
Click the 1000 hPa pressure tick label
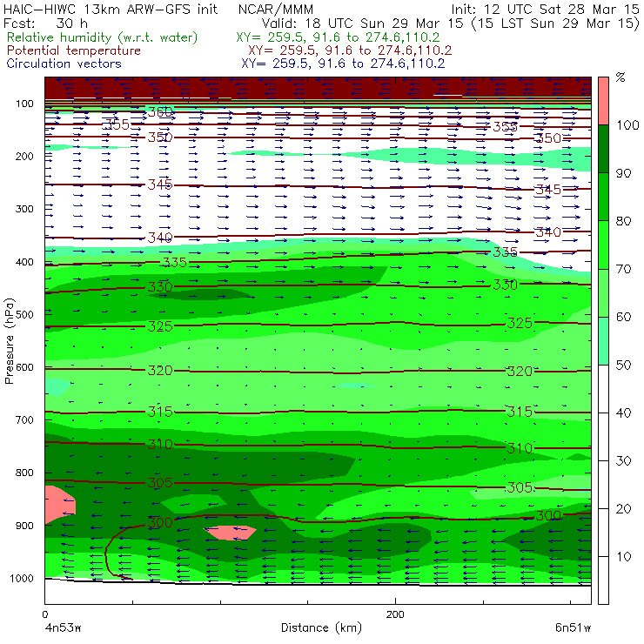[22, 578]
